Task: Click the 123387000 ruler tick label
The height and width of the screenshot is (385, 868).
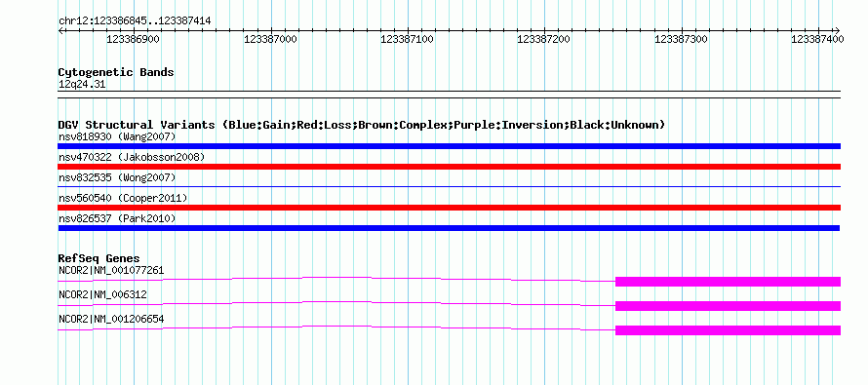Action: 270,39
